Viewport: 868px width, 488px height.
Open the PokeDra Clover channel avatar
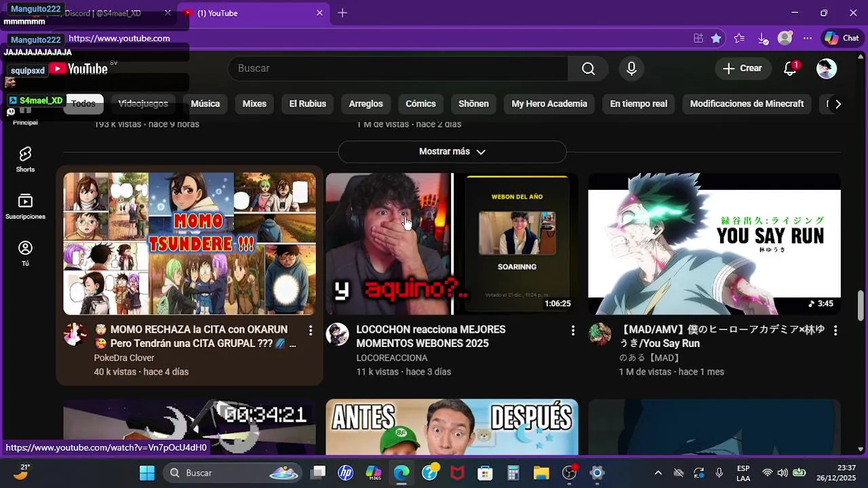pos(75,334)
